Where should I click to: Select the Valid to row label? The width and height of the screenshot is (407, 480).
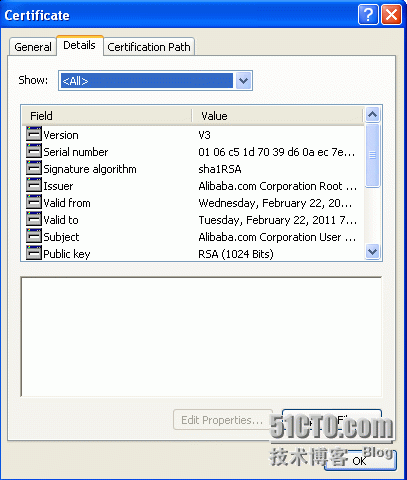[x=61, y=220]
